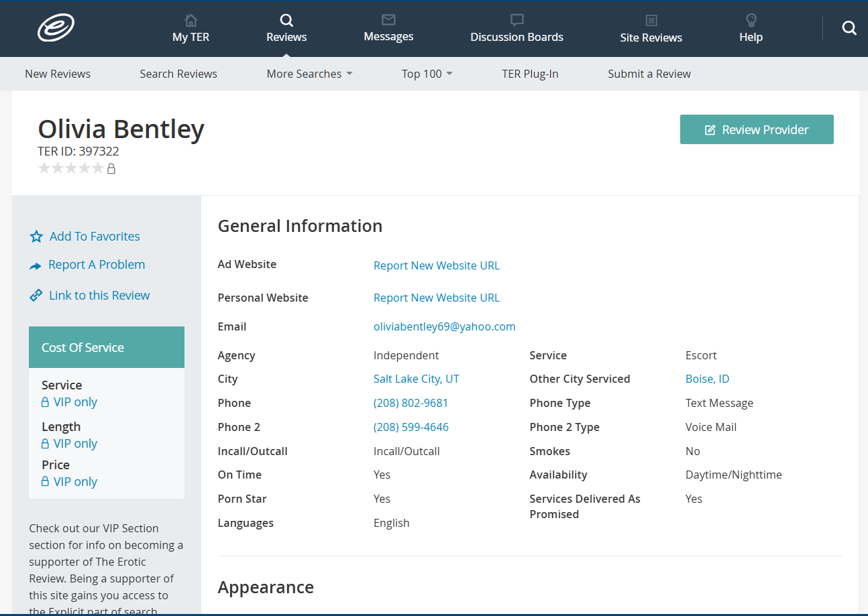
Task: Click the Text Message phone type value
Action: click(719, 403)
